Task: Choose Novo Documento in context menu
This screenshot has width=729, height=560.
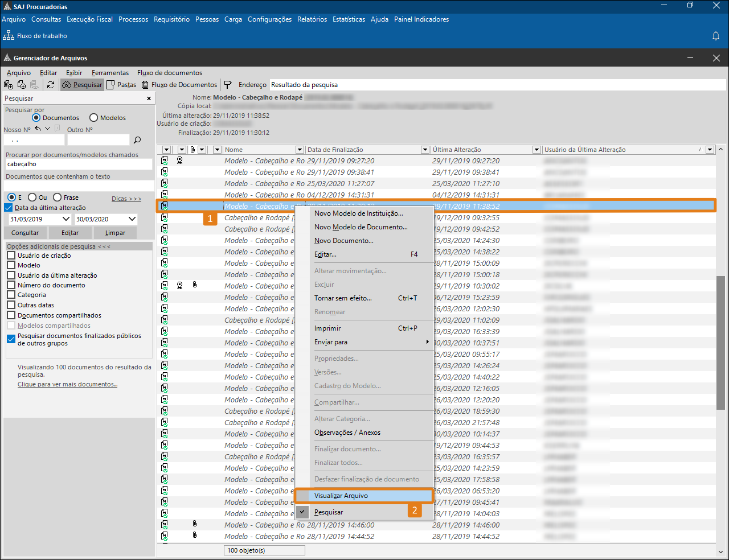Action: [364, 241]
